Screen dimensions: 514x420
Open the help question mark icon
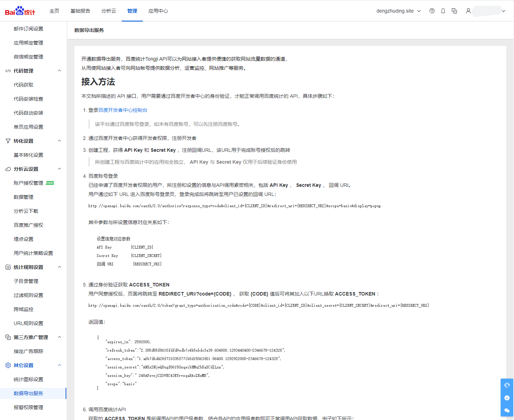pyautogui.click(x=432, y=11)
